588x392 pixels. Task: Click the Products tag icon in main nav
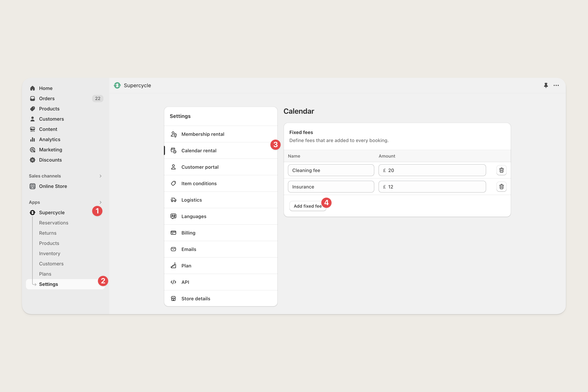coord(33,109)
